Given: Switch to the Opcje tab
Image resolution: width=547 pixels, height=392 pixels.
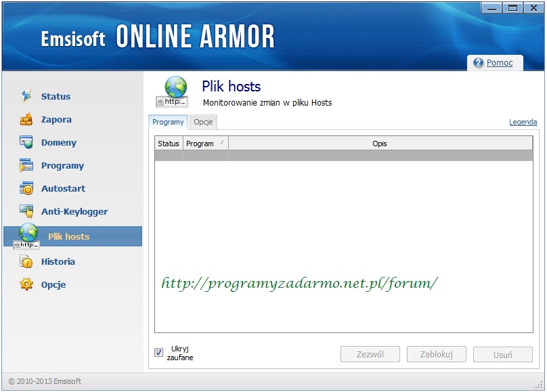Looking at the screenshot, I should 203,123.
